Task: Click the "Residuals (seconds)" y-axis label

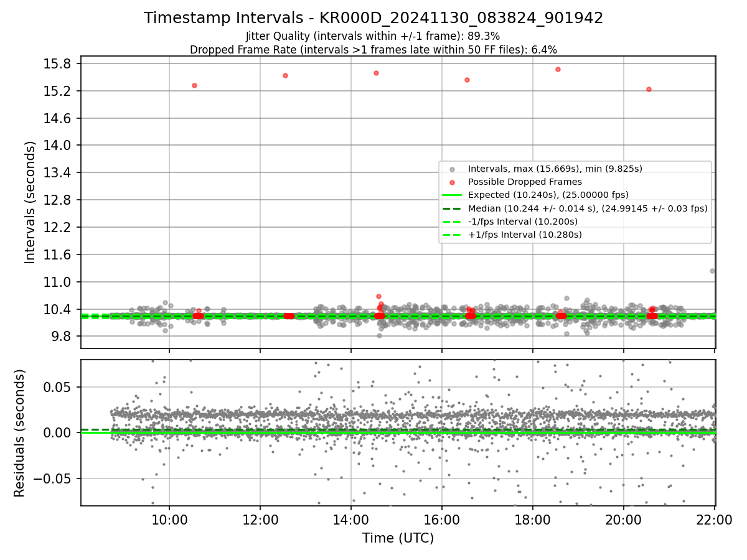Action: click(20, 433)
